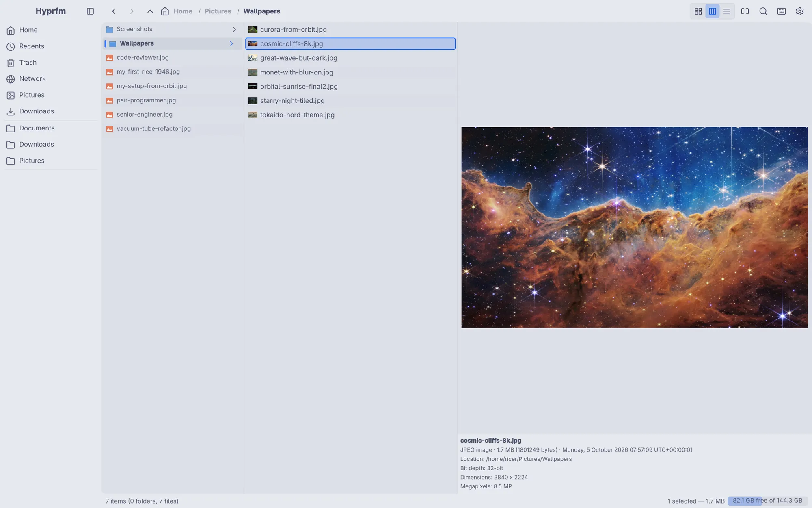Go back with the left arrow
812x508 pixels.
[114, 11]
